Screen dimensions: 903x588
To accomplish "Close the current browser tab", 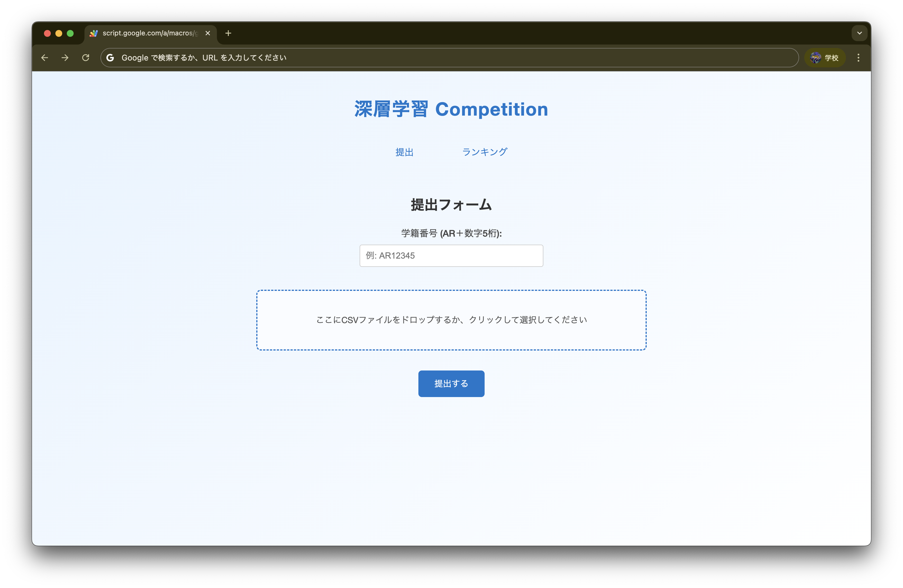I will [207, 33].
